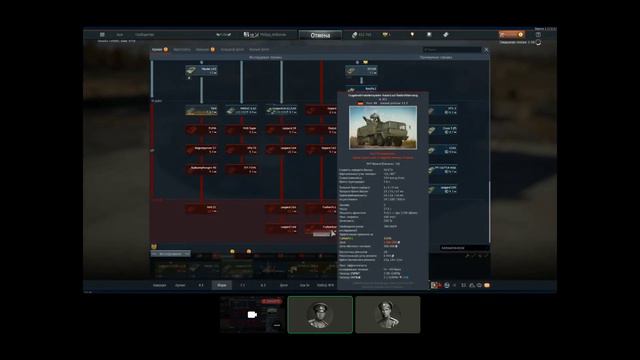This screenshot has width=640, height=360.
Task: Open the hamburger main menu icon
Action: coord(102,35)
